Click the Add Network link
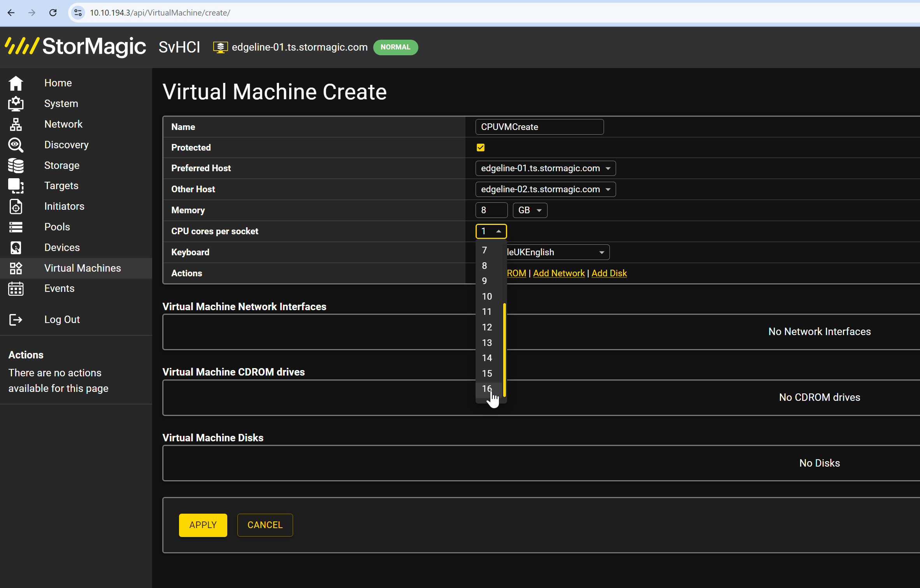Screen dimensions: 920x588 click(559, 274)
